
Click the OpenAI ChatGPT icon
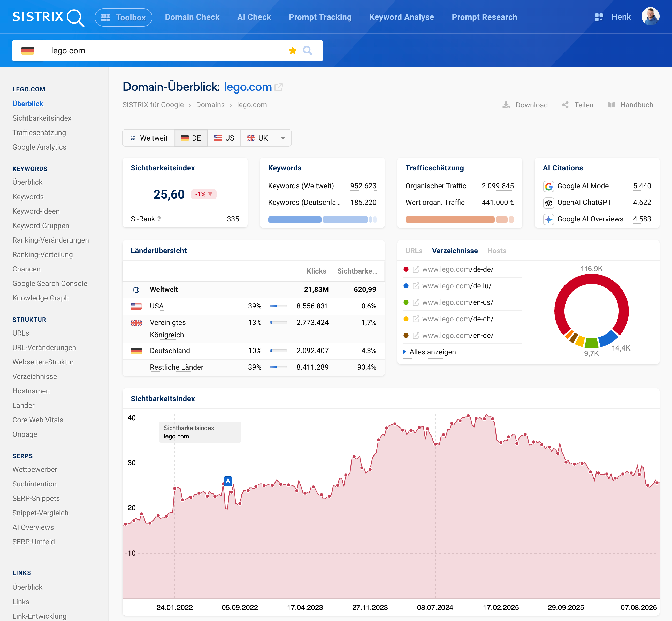(x=549, y=203)
